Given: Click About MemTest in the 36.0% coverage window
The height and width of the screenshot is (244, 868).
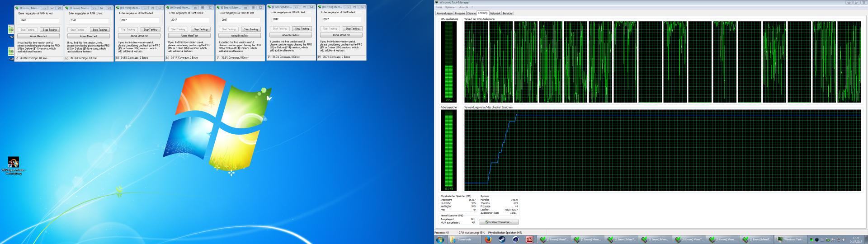Looking at the screenshot, I should coord(39,36).
